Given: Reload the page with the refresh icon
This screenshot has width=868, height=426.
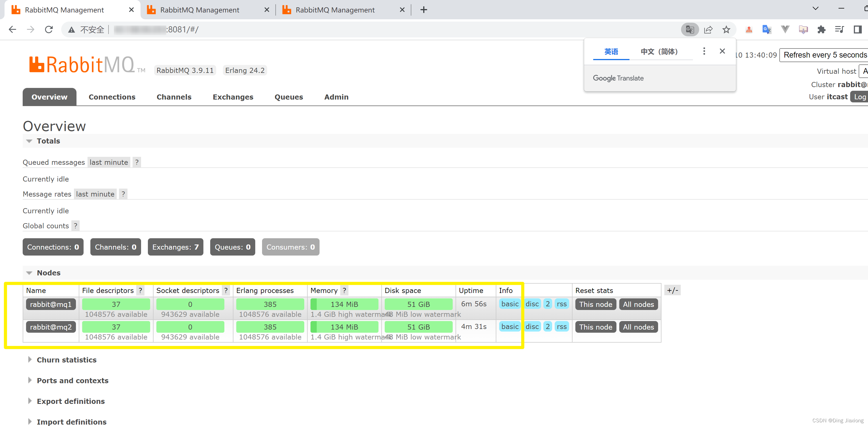Looking at the screenshot, I should pos(49,30).
